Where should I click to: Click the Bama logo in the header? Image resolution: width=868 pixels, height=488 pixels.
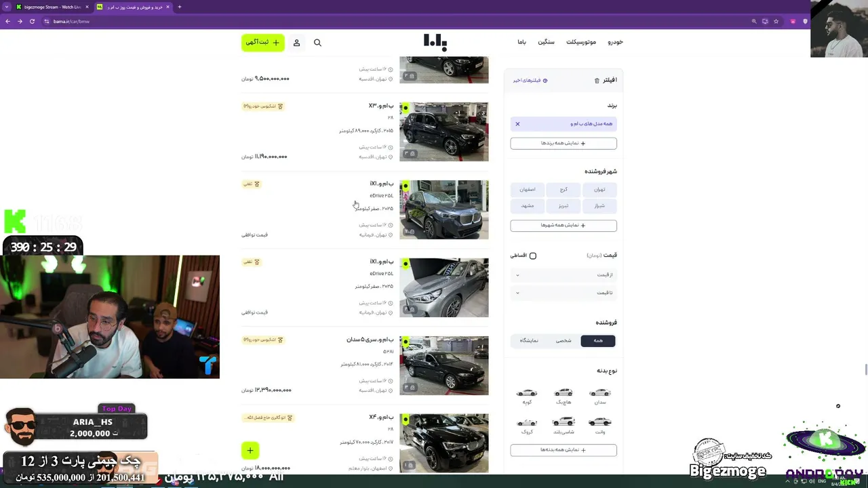pyautogui.click(x=435, y=43)
